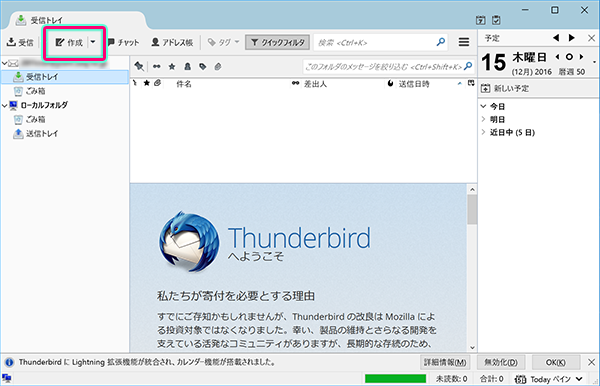Click the welcome page vertical scrollbar
600x386 pixels.
472,268
